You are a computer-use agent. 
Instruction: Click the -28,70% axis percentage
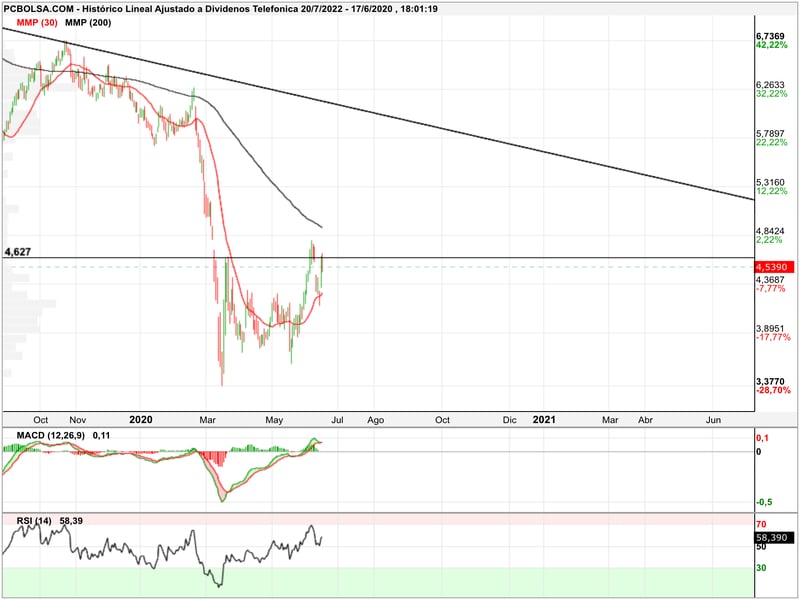(773, 390)
